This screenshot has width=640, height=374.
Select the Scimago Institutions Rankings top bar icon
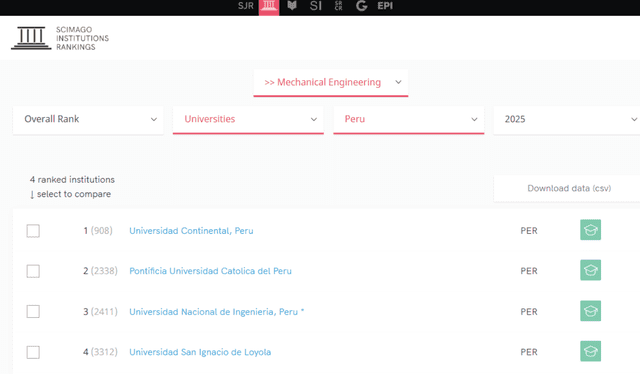click(269, 7)
